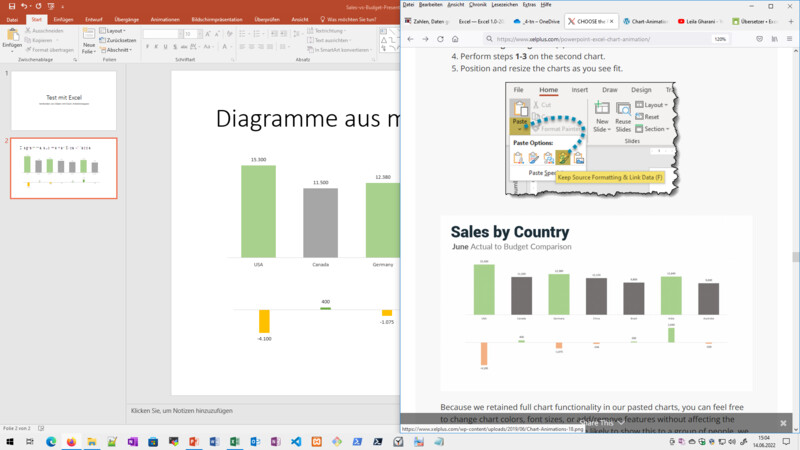Open the Chronik menu in Firefox
The width and height of the screenshot is (800, 450).
(478, 5)
